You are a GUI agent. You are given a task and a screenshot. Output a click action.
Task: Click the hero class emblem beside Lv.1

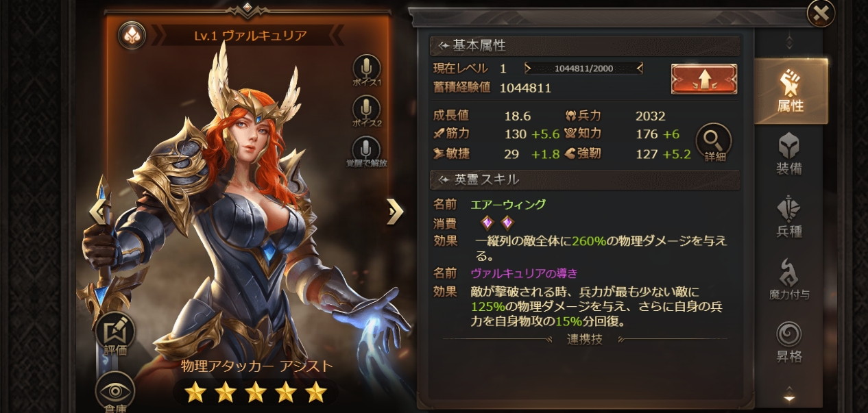pos(132,35)
